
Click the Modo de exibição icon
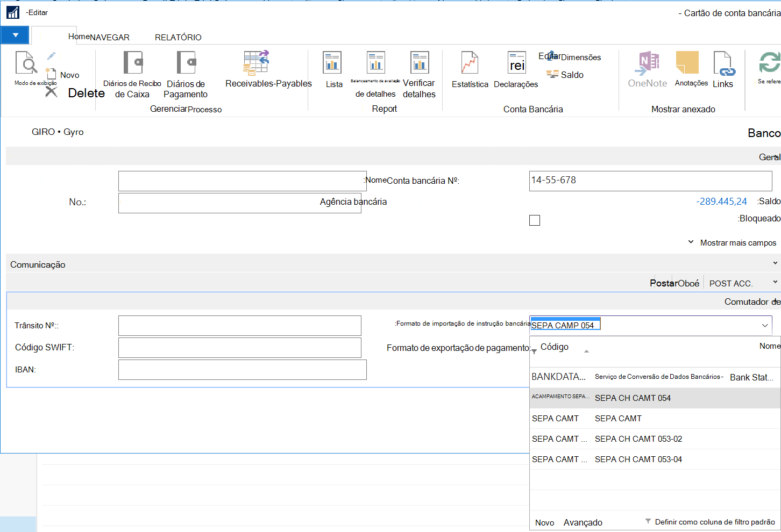[x=26, y=62]
